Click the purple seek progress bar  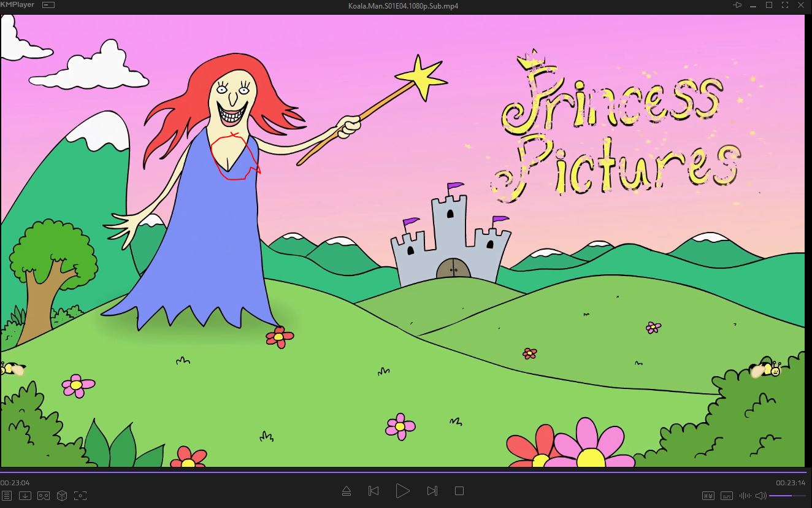pos(405,472)
